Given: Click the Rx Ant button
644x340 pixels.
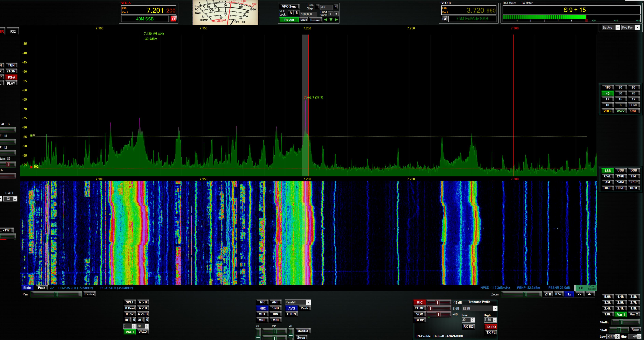Looking at the screenshot, I should [289, 20].
